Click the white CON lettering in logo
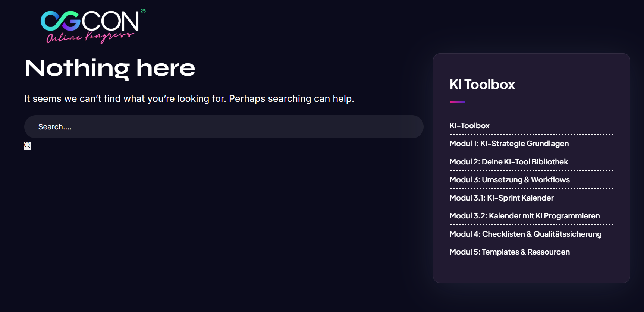644x312 pixels. point(110,21)
